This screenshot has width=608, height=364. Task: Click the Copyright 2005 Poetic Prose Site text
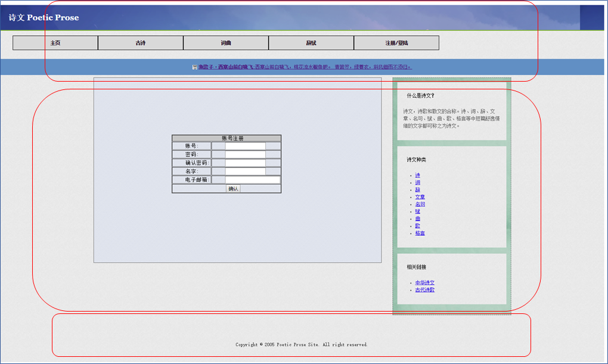301,344
